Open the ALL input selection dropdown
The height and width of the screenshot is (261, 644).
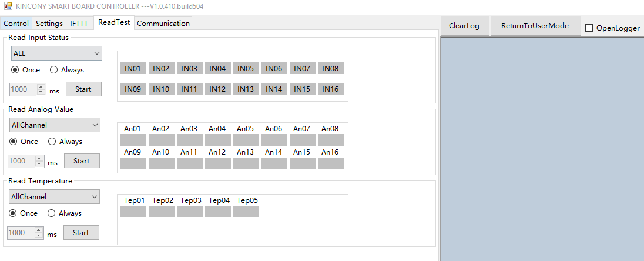56,53
